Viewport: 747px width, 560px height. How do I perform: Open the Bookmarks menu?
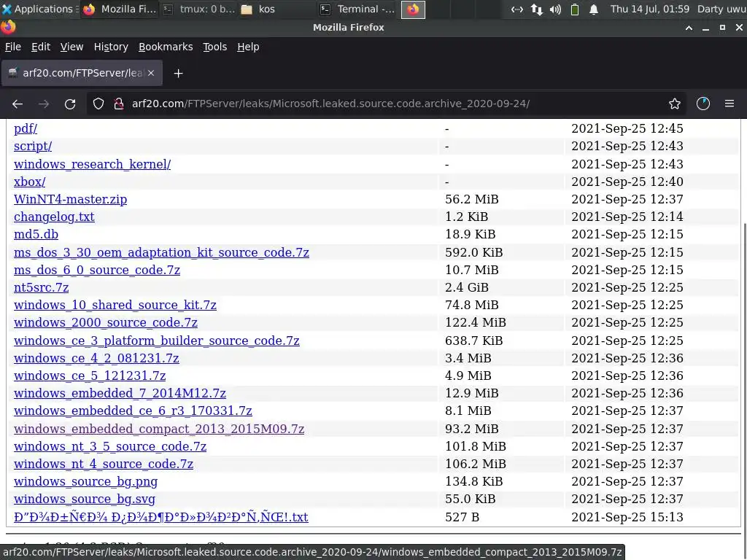pos(166,47)
